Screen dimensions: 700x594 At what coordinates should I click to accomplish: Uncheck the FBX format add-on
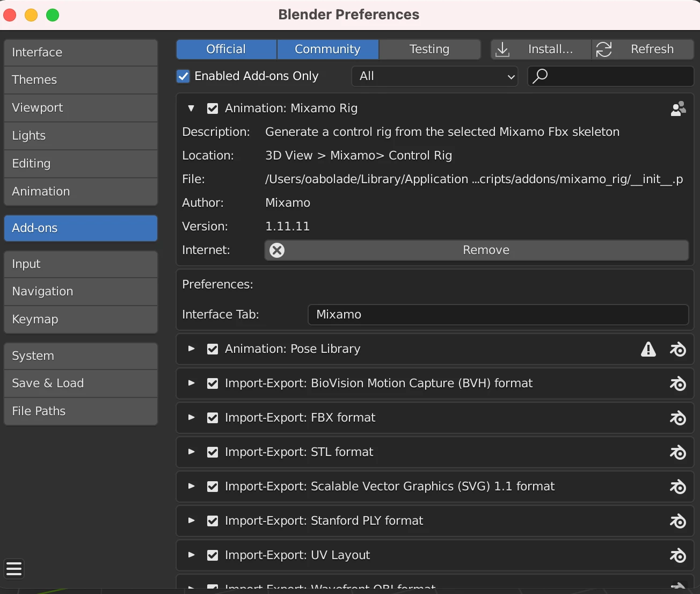tap(213, 418)
